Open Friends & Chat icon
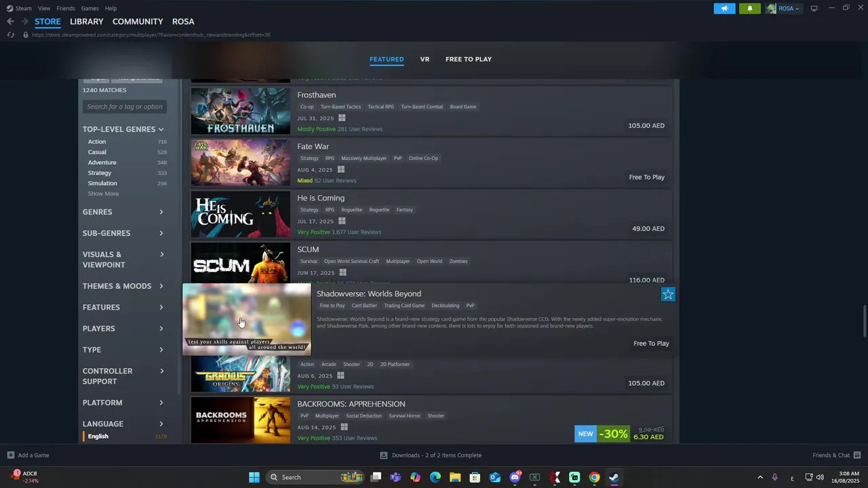The height and width of the screenshot is (488, 868). coord(856,455)
